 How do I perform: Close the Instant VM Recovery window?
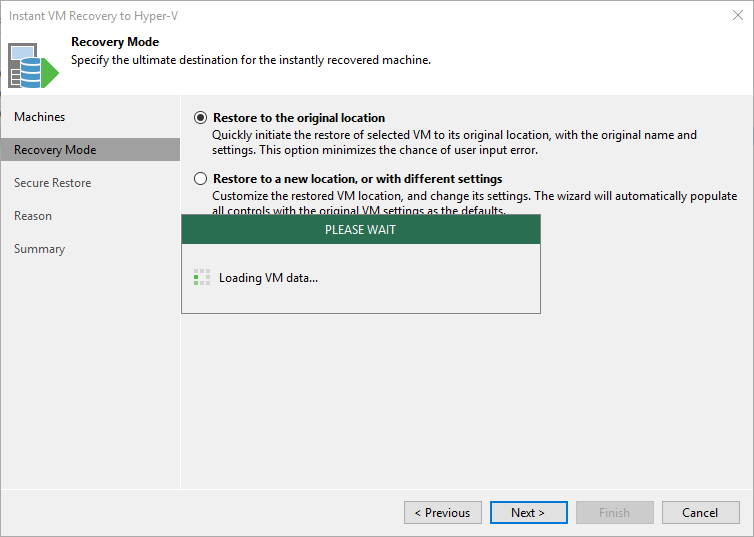pos(738,15)
